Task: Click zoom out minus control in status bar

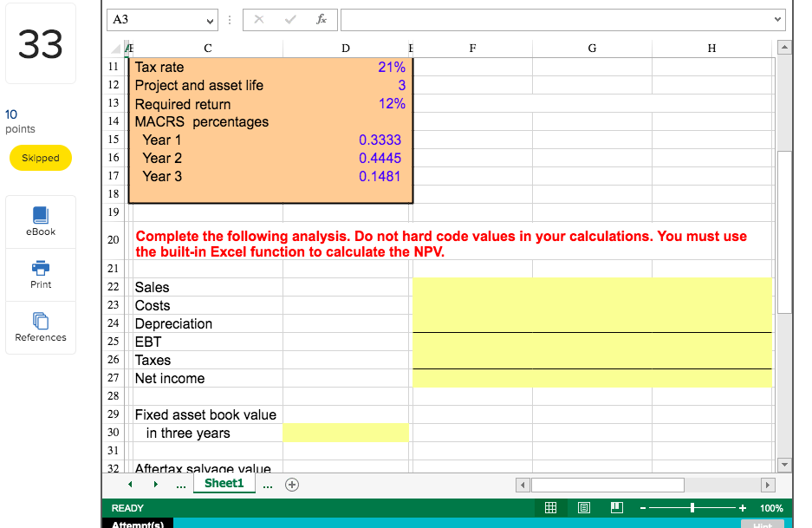Action: 642,507
